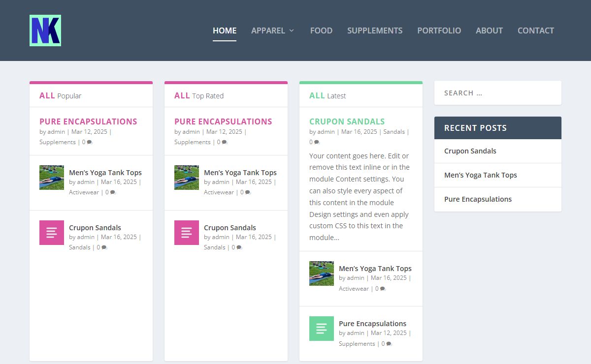Open Men's Yoga Tank Tops thumbnail in Latest column
This screenshot has width=591, height=364.
tap(322, 273)
